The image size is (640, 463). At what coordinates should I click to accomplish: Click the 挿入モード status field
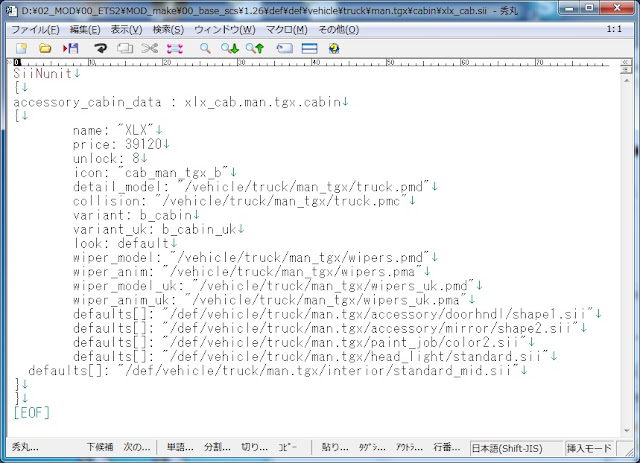589,448
